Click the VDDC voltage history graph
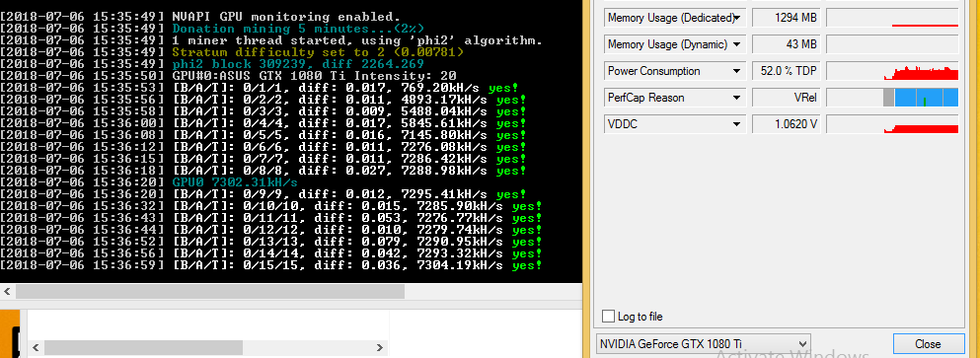This screenshot has width=980, height=358. pos(892,124)
